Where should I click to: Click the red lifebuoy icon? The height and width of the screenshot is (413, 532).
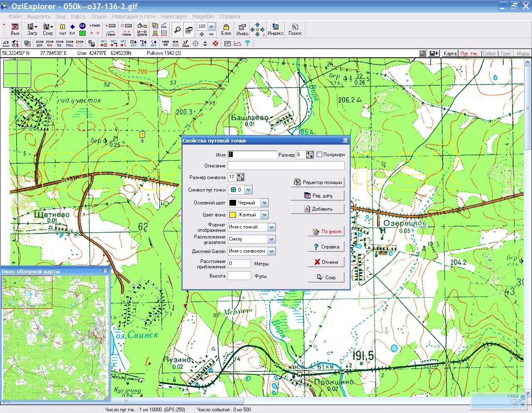(x=215, y=43)
